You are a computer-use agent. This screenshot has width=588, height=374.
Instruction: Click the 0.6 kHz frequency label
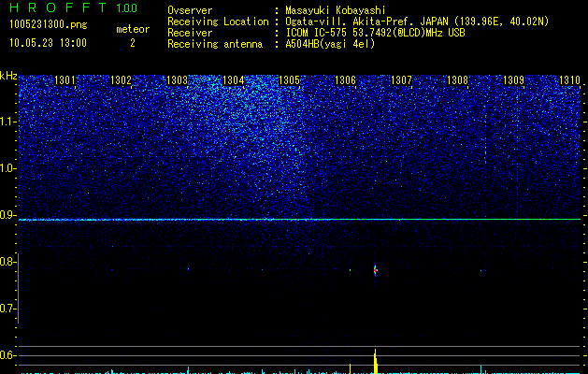[7, 355]
